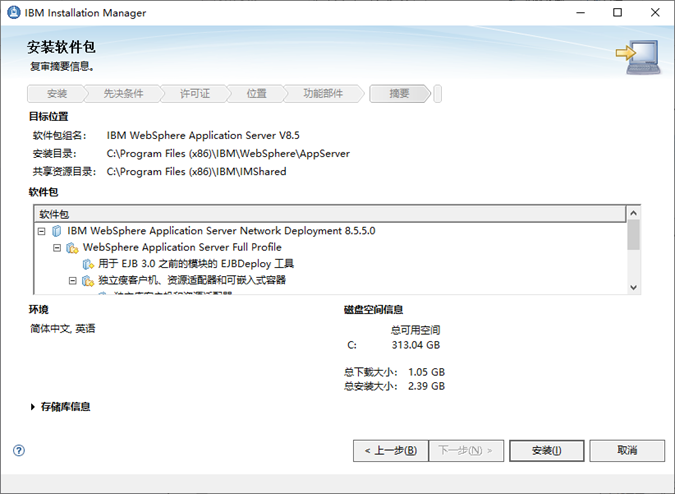This screenshot has width=675, height=494.
Task: Click the package list scroll up arrow
Action: pos(633,213)
